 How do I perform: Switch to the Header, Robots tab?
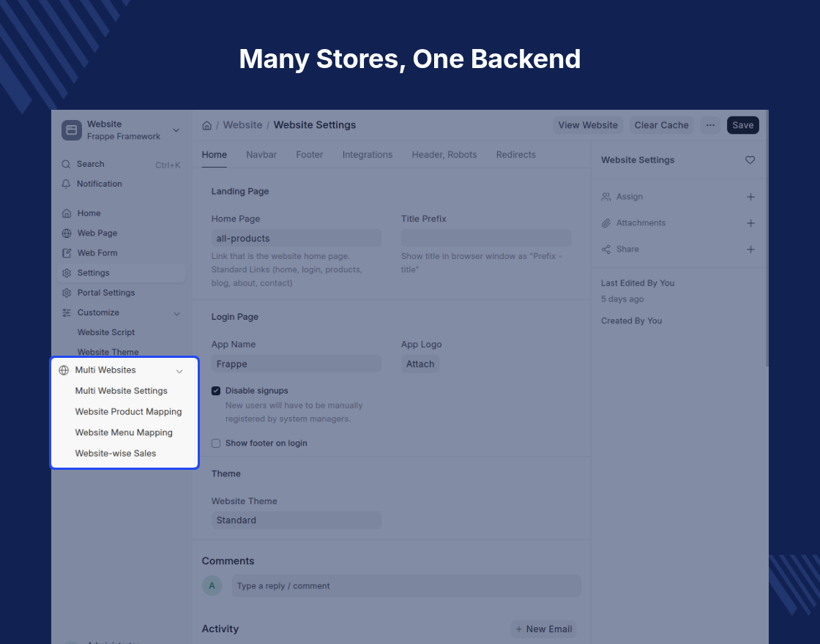pos(444,154)
